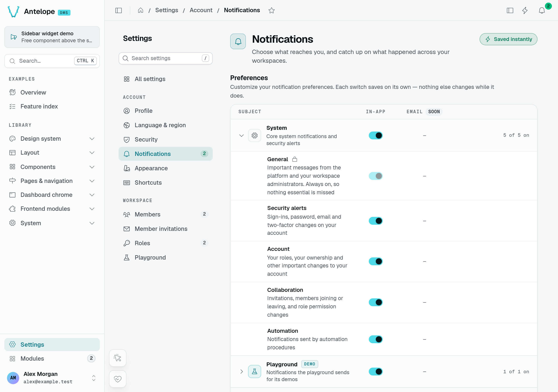Click the Notifications page header bell icon
Viewport: 558px width, 392px height.
pyautogui.click(x=238, y=42)
